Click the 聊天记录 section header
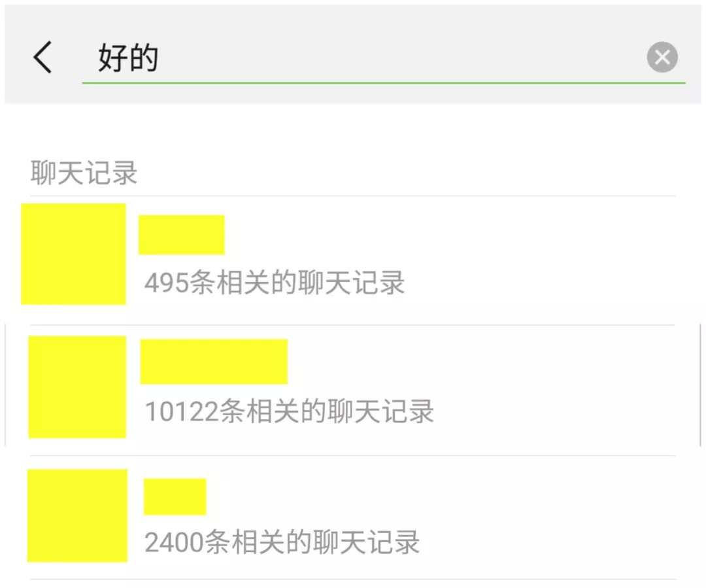 (84, 174)
